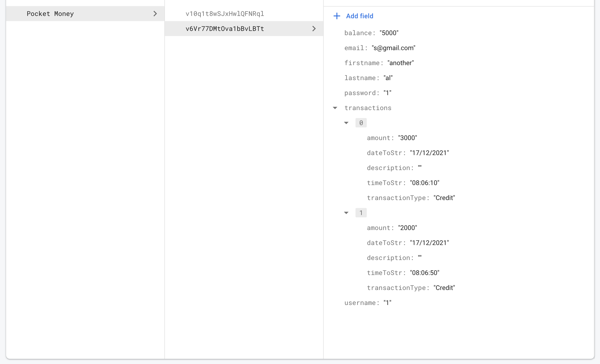Click the amount value "2000"
The image size is (600, 364).
(x=407, y=228)
